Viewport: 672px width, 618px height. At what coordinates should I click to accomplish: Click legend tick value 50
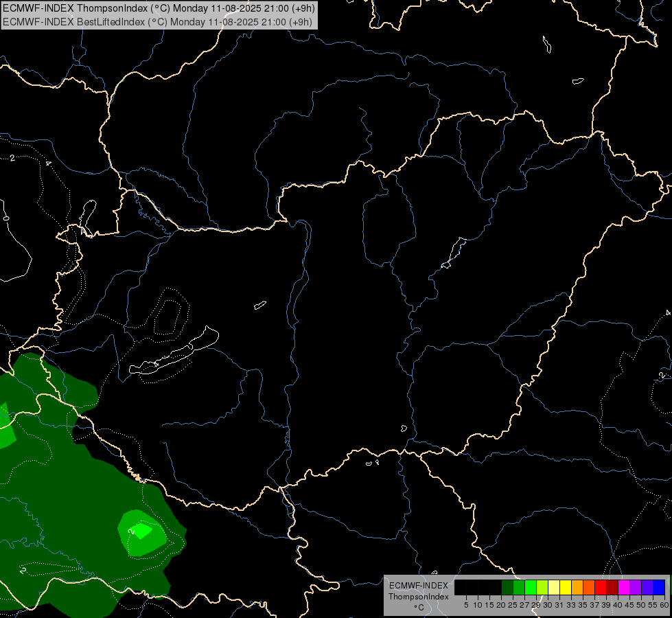[641, 605]
